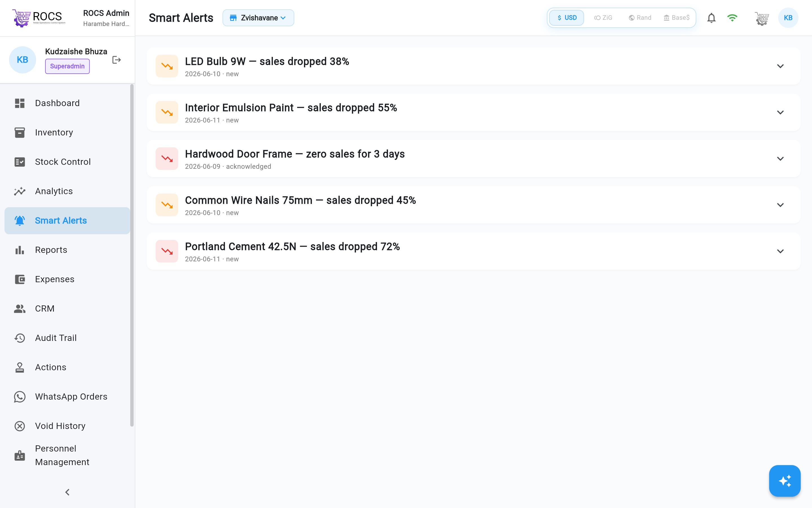Click the WhatsApp Orders icon
The image size is (812, 508).
[20, 397]
